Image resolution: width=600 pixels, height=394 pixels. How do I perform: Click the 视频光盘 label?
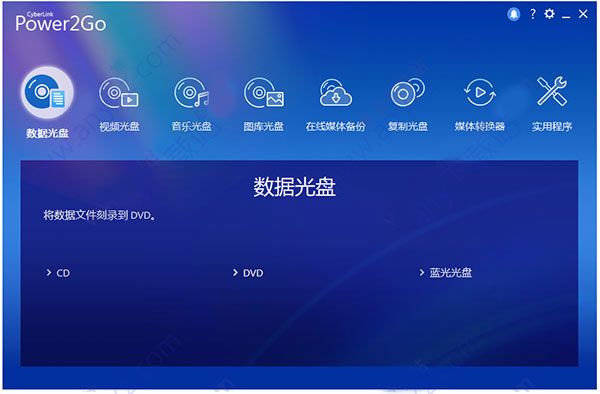point(119,126)
